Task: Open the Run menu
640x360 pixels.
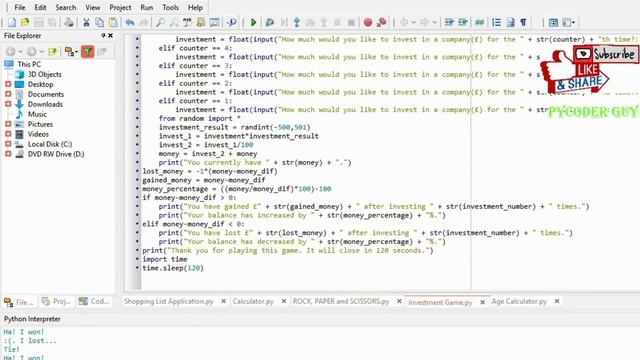Action: coord(147,7)
